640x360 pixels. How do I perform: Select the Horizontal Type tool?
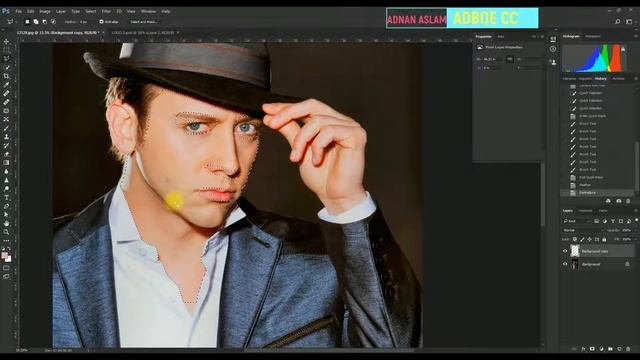pos(6,197)
